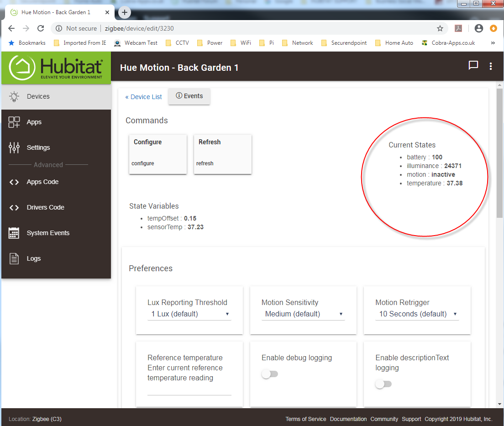Image resolution: width=504 pixels, height=426 pixels.
Task: Switch to the Events tab
Action: [x=189, y=96]
